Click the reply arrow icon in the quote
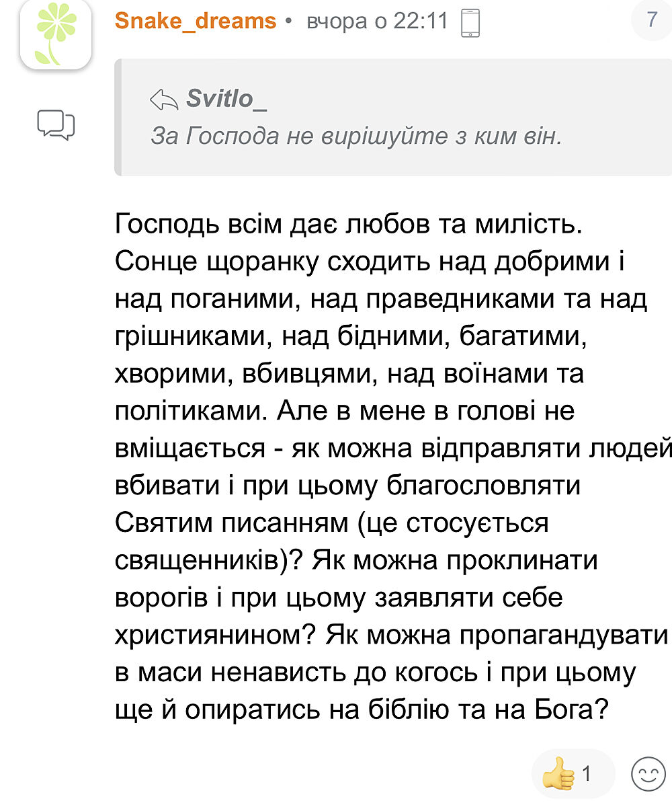Viewport: 672px width, 807px height. point(163,100)
